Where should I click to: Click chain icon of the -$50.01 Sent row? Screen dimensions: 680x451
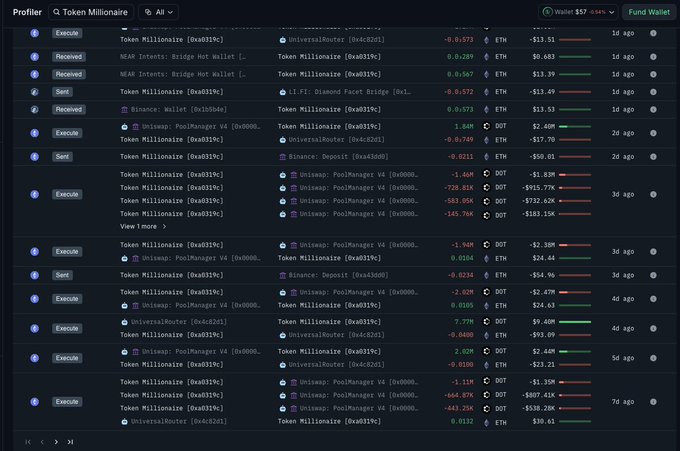coord(35,157)
